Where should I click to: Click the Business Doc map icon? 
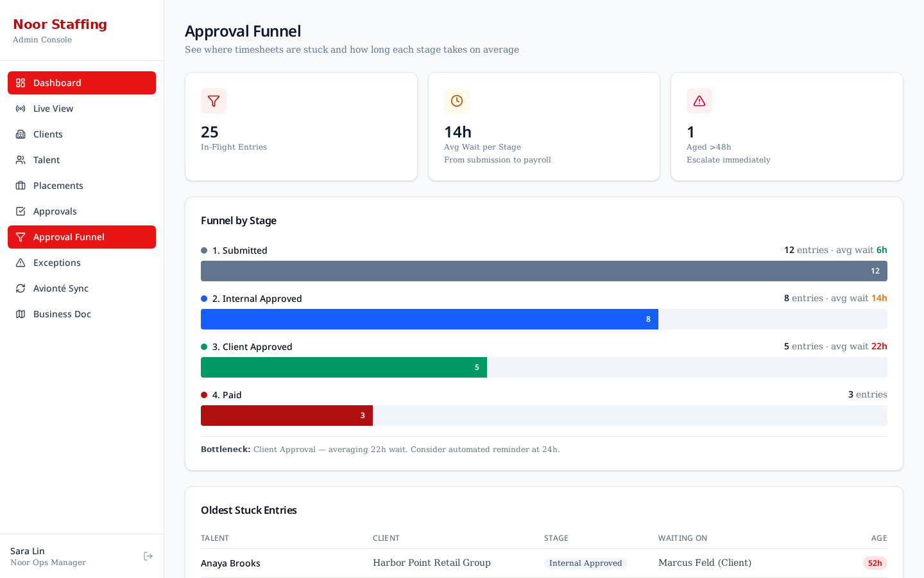pyautogui.click(x=21, y=314)
